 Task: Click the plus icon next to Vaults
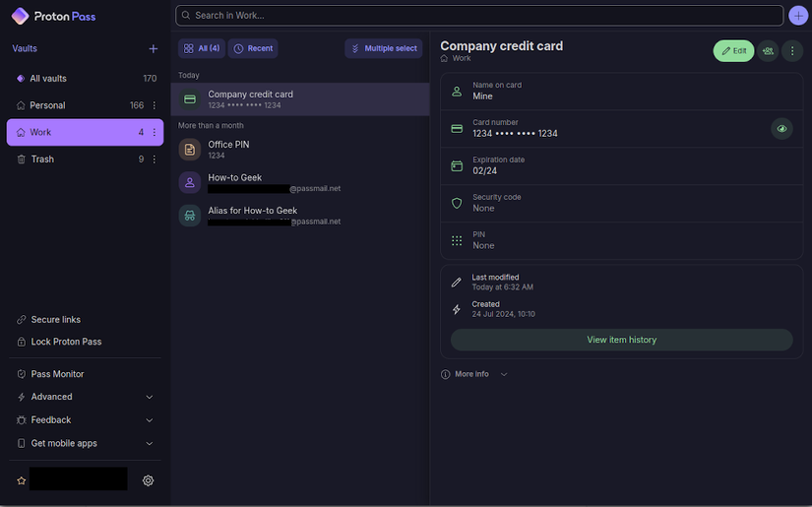tap(153, 48)
